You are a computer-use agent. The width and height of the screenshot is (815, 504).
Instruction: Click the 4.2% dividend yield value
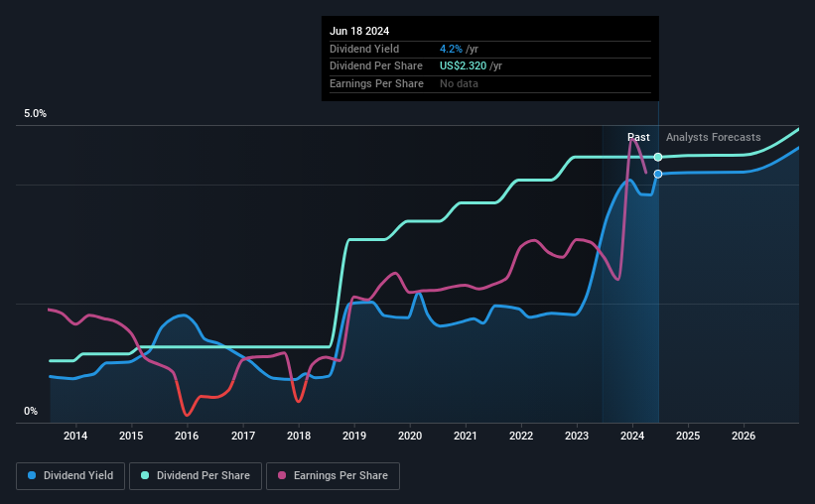coord(451,49)
